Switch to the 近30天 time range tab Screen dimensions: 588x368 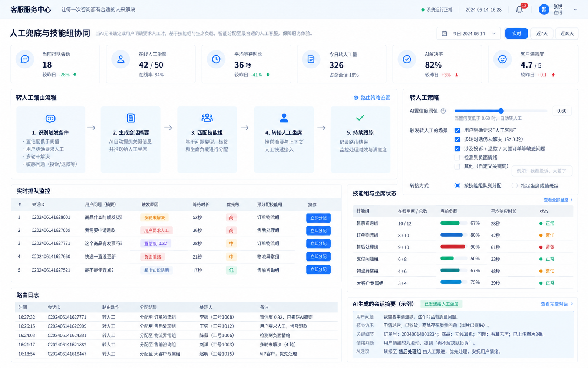coord(567,33)
